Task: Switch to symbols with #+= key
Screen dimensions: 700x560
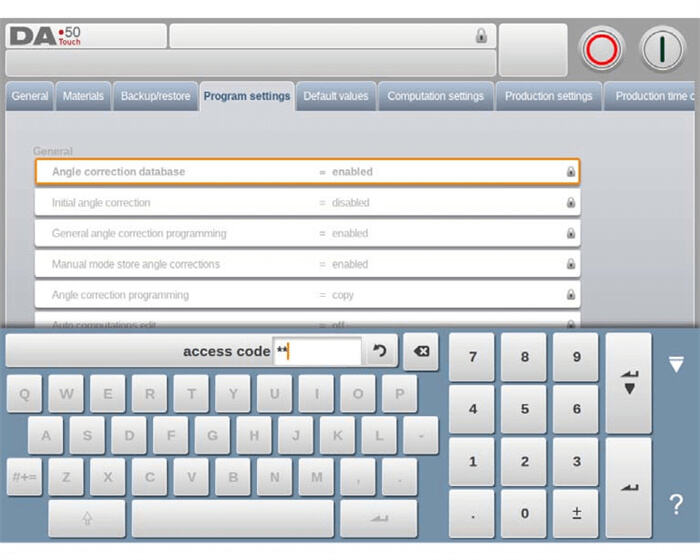Action: tap(24, 477)
